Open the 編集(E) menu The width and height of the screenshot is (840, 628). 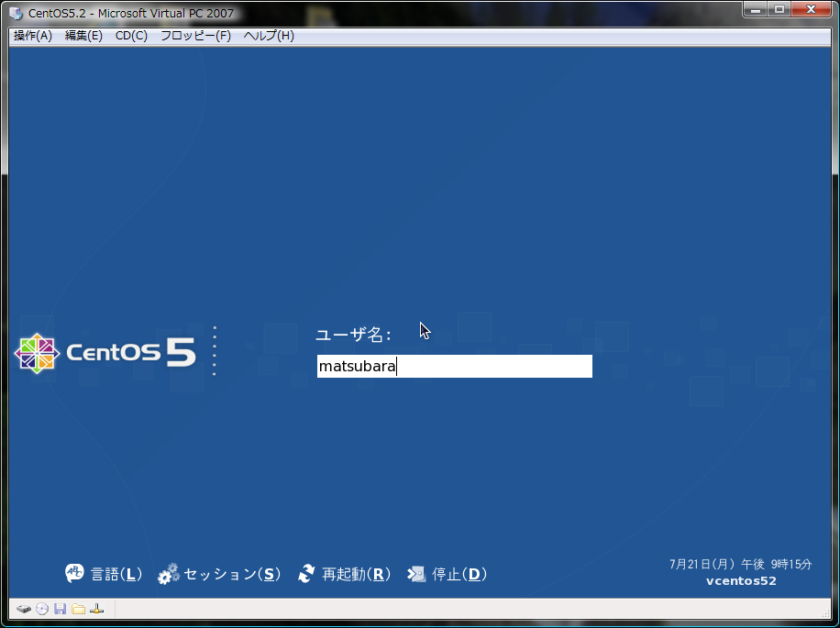[83, 36]
